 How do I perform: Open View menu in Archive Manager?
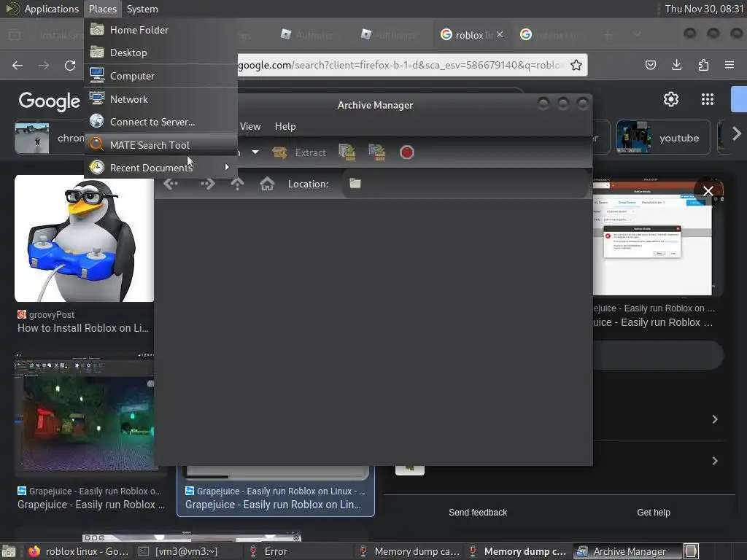[x=250, y=126]
